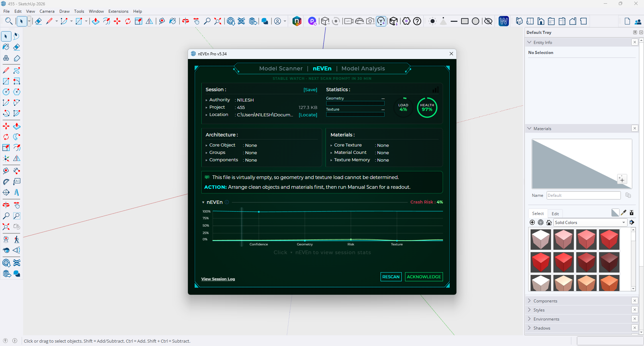This screenshot has height=346, width=644.
Task: Select the Pan tool in top toolbar
Action: click(196, 21)
